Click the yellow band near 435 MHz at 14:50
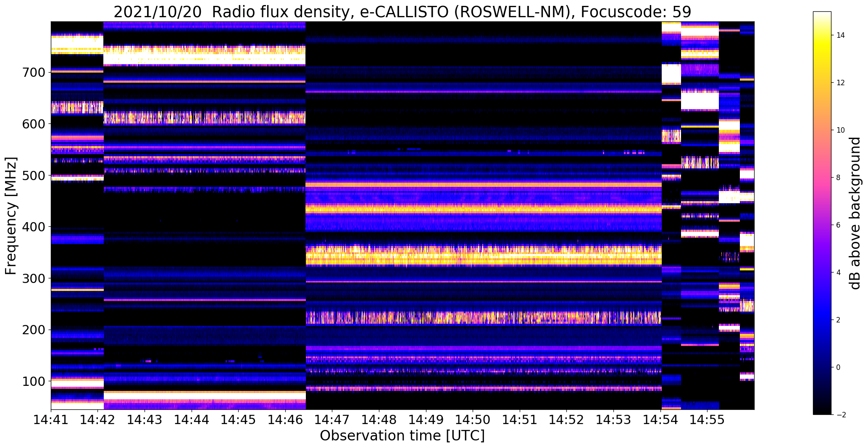Screen dimensions: 868x448 [x=473, y=209]
